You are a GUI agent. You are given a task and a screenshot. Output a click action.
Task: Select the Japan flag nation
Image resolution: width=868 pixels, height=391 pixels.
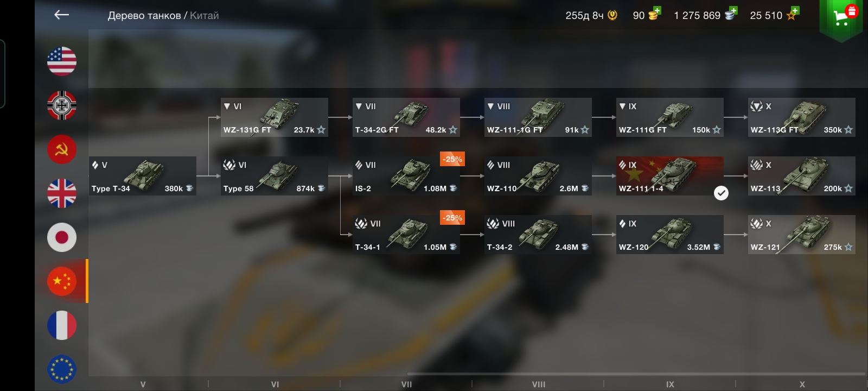tap(62, 237)
